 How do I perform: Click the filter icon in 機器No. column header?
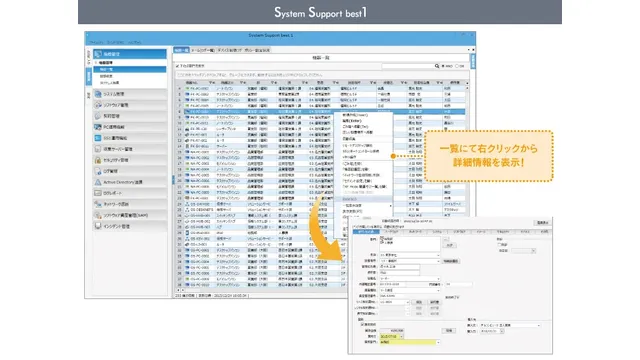(211, 82)
